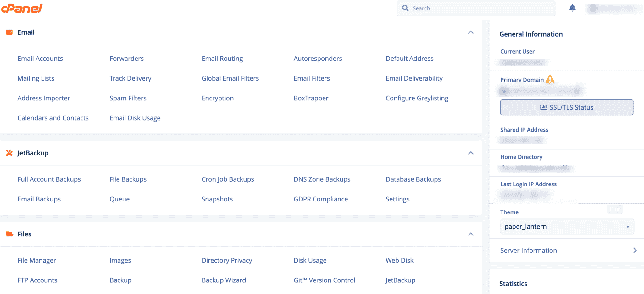The width and height of the screenshot is (644, 294).
Task: Collapse the Email section
Action: tap(471, 32)
